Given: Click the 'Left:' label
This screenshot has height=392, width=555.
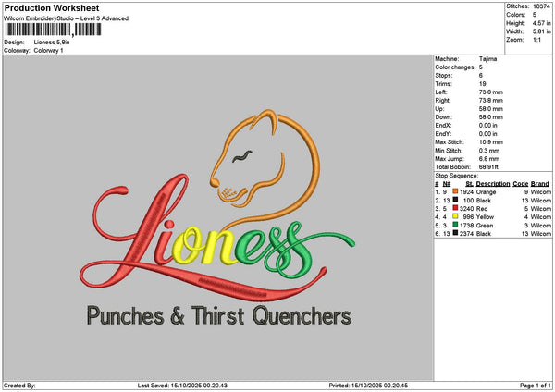Looking at the screenshot, I should click(x=441, y=92).
